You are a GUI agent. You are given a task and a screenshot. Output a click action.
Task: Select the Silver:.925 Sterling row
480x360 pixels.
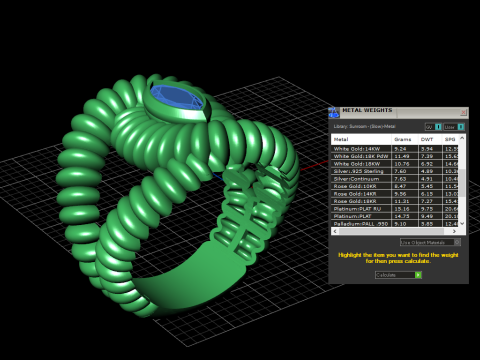click(395, 171)
